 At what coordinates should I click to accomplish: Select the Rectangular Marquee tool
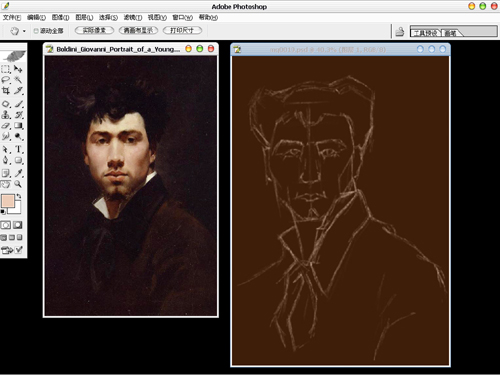[6, 69]
